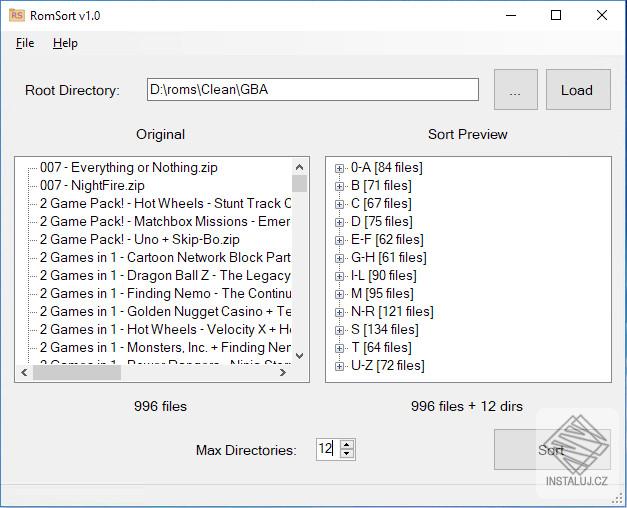This screenshot has height=508, width=627.
Task: Expand the S [134 files] node
Action: (x=339, y=330)
